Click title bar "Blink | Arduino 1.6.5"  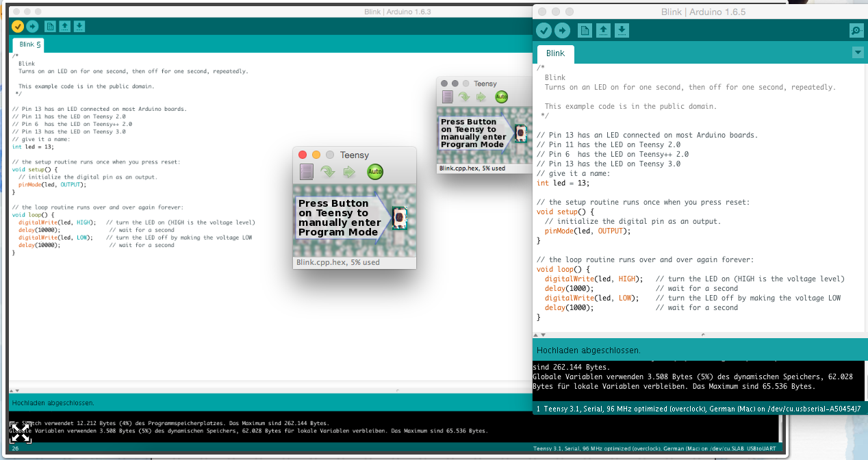(704, 12)
